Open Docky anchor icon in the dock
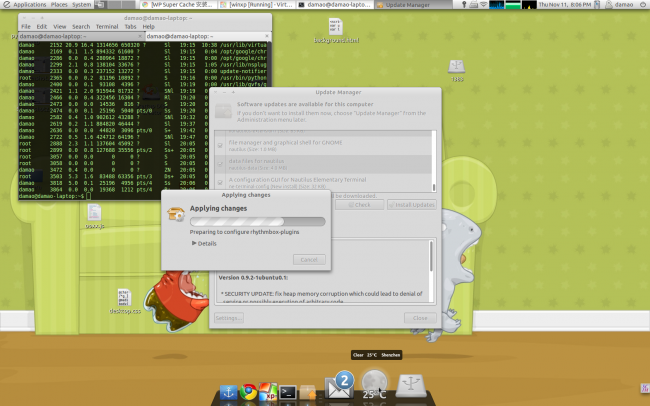The height and width of the screenshot is (406, 650). [x=228, y=392]
